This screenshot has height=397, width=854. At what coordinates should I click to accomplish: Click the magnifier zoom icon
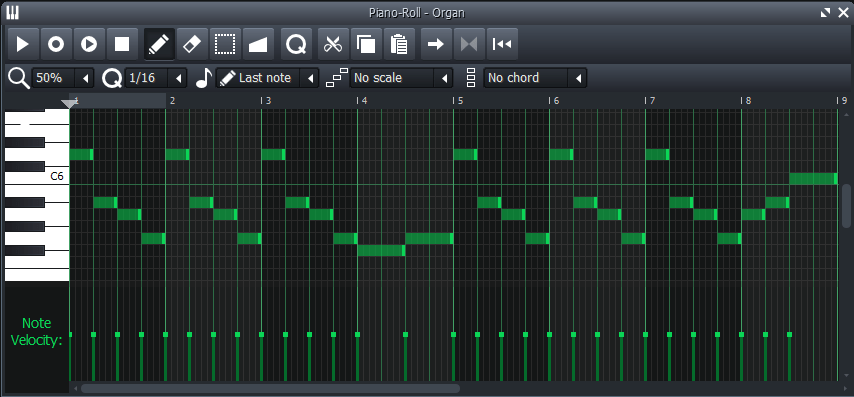[x=19, y=78]
